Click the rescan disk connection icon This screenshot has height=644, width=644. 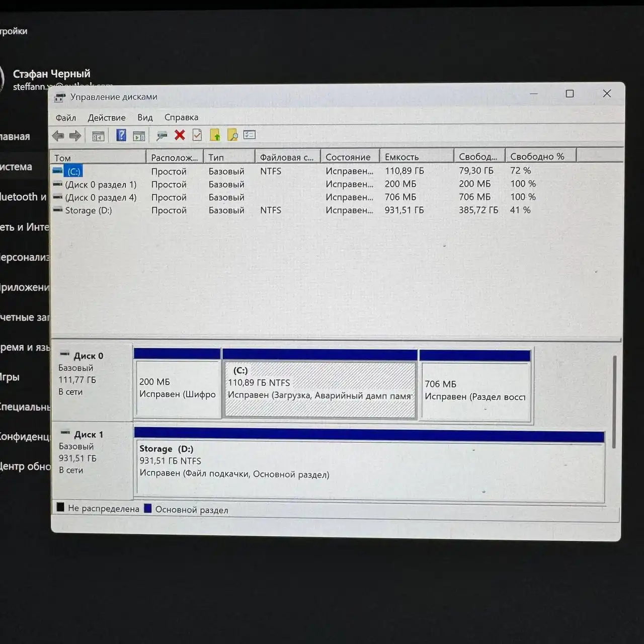pyautogui.click(x=162, y=135)
